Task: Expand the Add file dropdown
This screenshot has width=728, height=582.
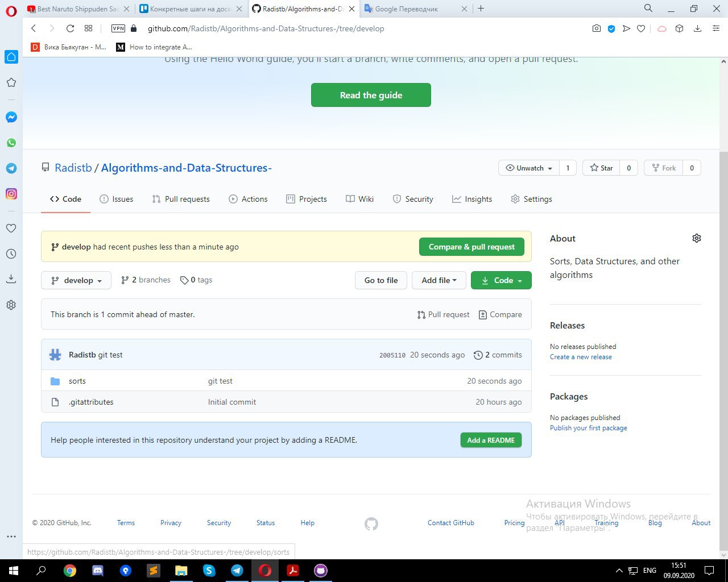Action: point(439,280)
